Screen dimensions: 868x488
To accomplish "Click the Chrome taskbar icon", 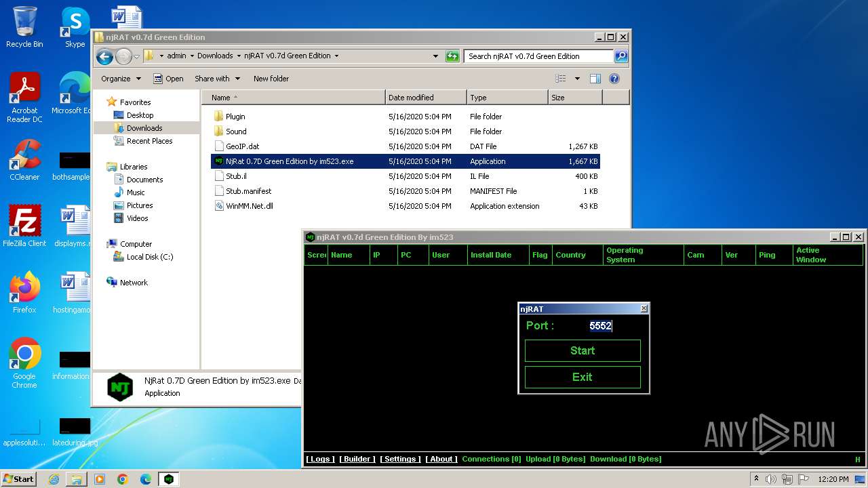I will click(x=123, y=479).
